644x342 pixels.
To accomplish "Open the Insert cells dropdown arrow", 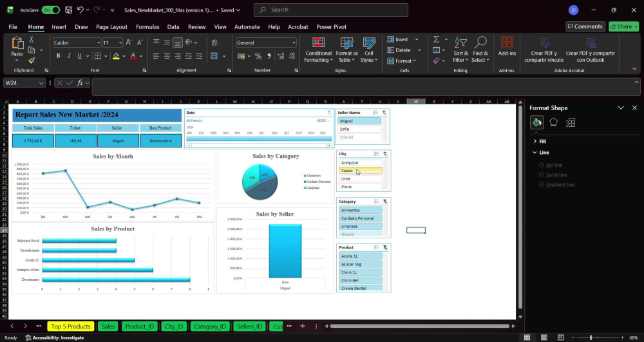I will point(417,39).
